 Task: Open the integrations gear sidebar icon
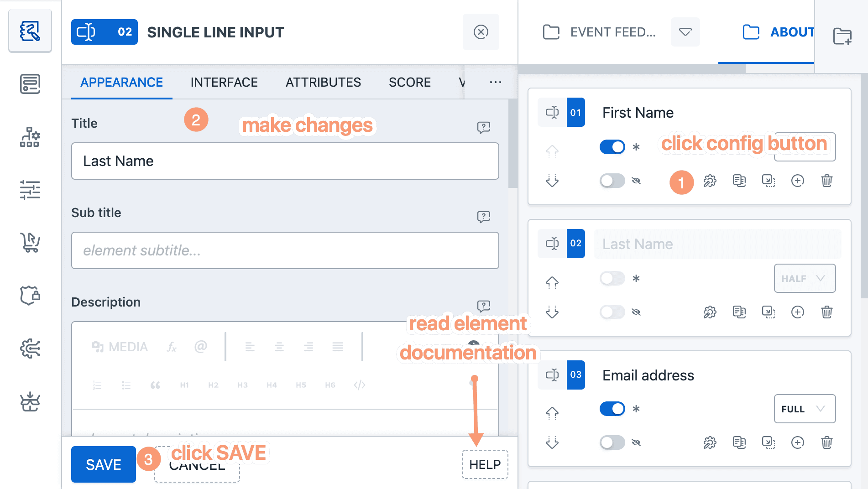tap(30, 349)
